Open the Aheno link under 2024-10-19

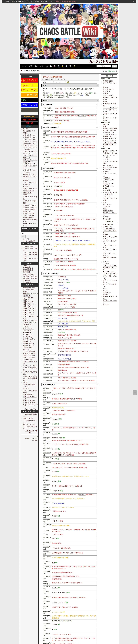tap(105, 102)
